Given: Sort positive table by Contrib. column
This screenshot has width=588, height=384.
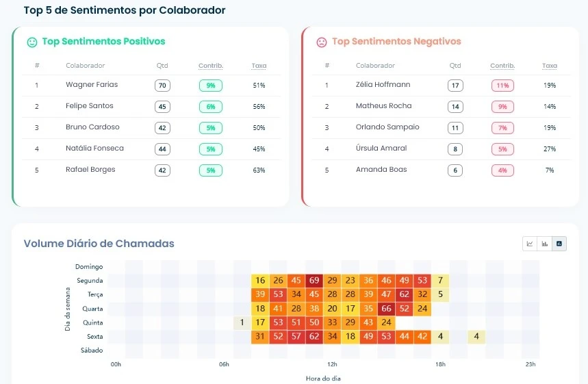Looking at the screenshot, I should [211, 66].
